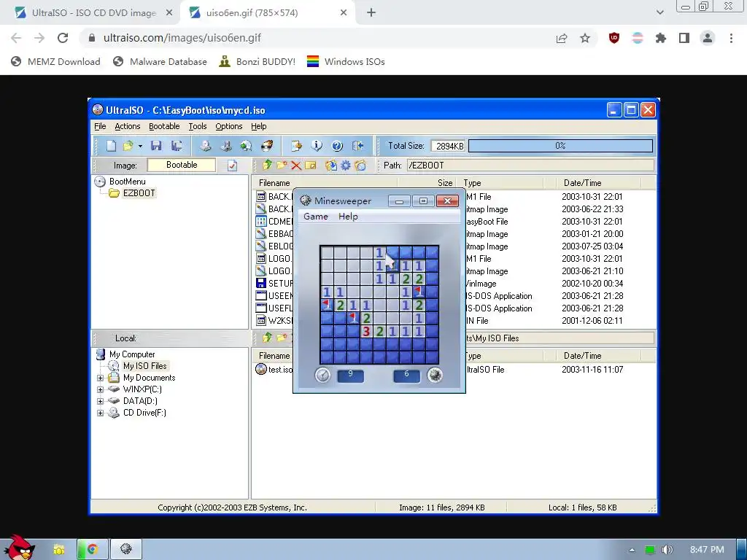Open the tab search chevron
The height and width of the screenshot is (560, 747).
coord(659,12)
